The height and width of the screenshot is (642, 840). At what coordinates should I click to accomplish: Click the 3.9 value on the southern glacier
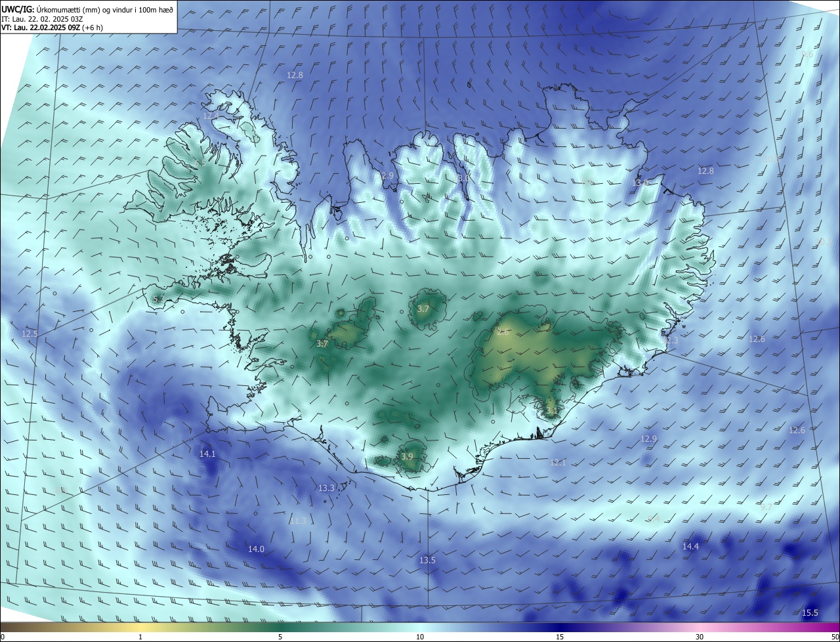point(407,456)
